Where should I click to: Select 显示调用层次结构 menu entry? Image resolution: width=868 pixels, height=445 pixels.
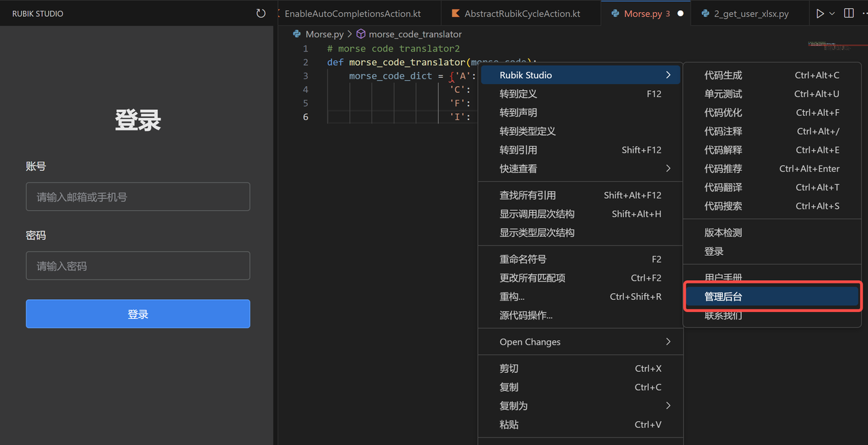point(581,214)
